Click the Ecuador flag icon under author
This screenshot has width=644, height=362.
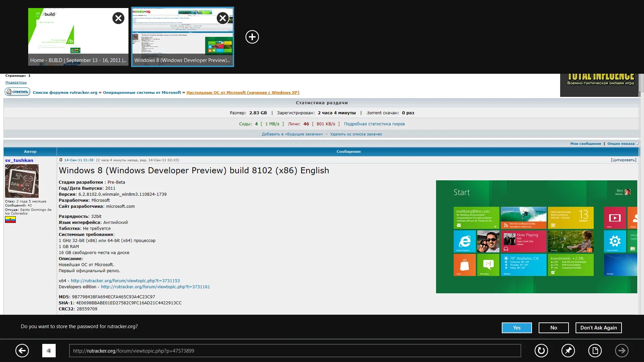coord(10,220)
